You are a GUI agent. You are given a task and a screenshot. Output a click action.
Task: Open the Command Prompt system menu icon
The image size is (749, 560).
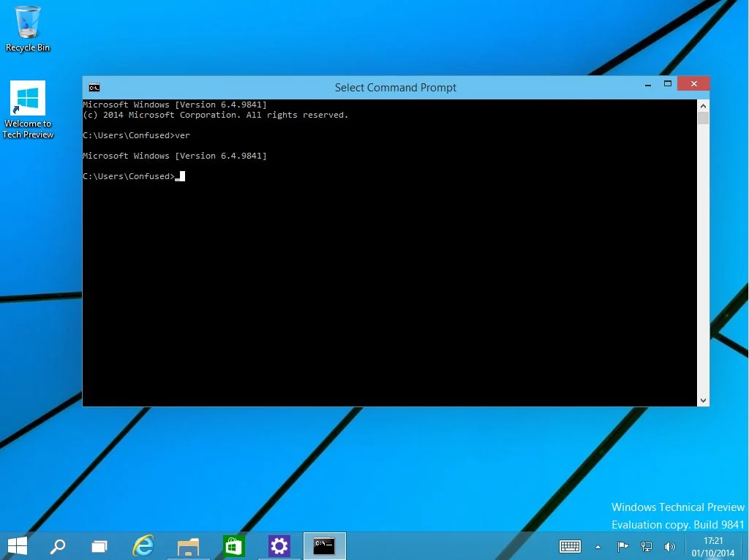(94, 88)
